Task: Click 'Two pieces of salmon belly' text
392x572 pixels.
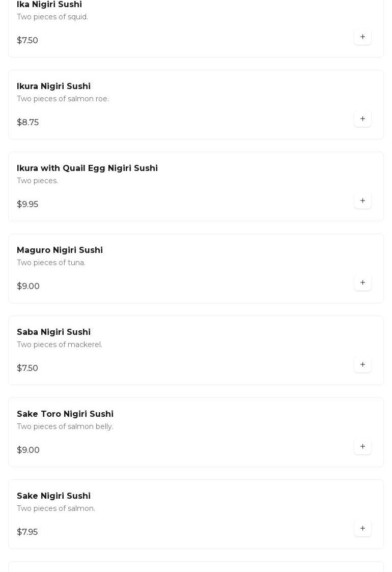Action: click(x=65, y=426)
